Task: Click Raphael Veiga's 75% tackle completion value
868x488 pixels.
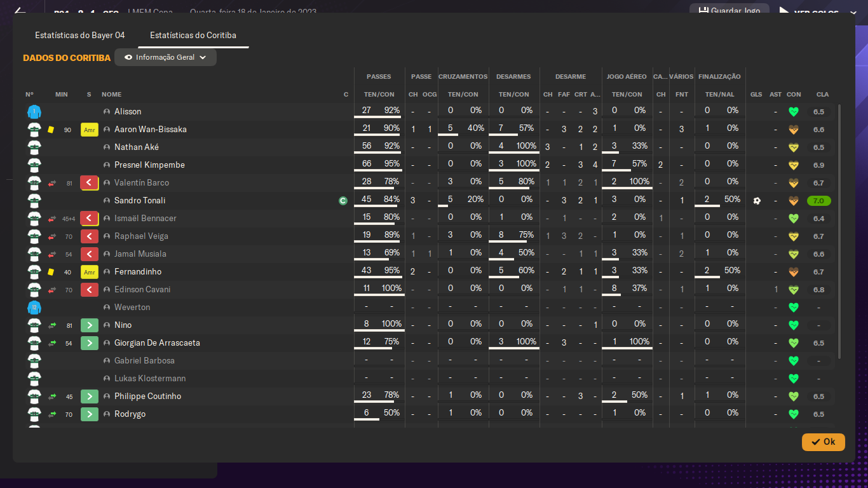Action: pyautogui.click(x=526, y=235)
